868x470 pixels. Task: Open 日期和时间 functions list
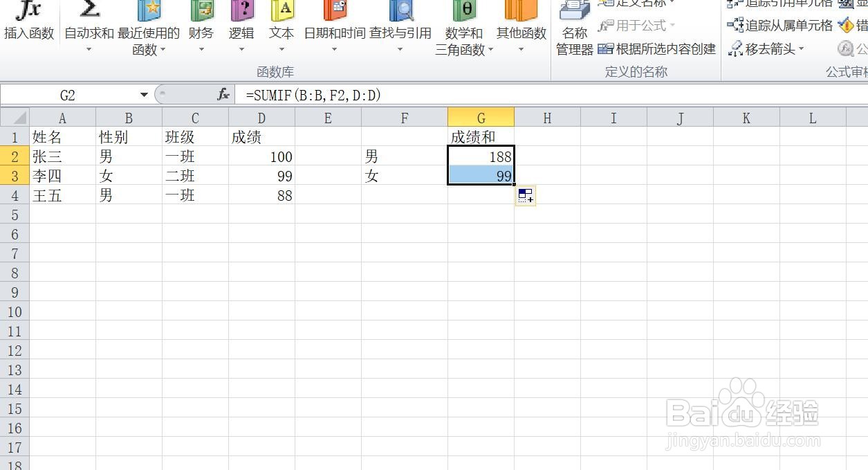click(x=335, y=28)
